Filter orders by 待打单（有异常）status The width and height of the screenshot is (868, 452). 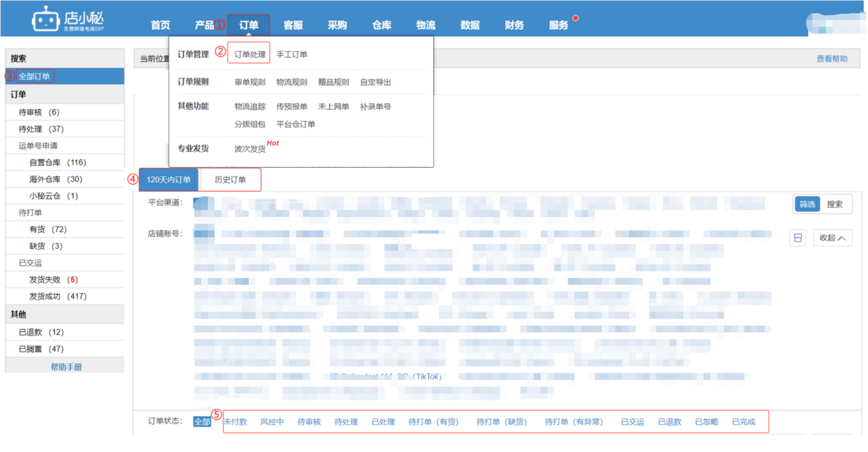point(574,422)
